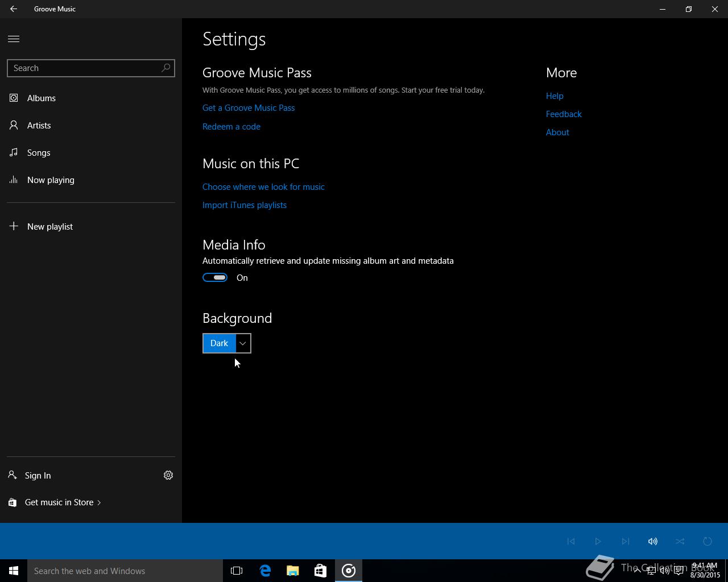Click the Artists person icon
This screenshot has width=728, height=582.
[x=14, y=125]
